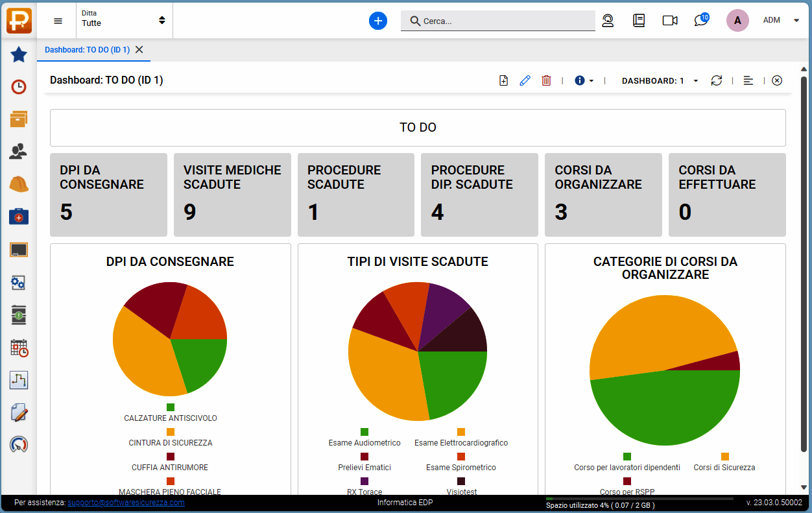Click the calendar clock sidebar icon
Image resolution: width=812 pixels, height=513 pixels.
click(19, 348)
